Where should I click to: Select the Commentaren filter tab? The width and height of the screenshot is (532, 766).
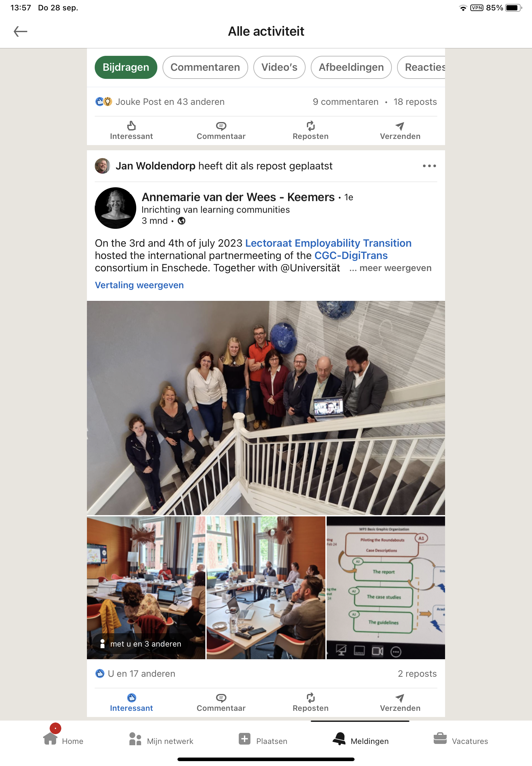pos(205,68)
